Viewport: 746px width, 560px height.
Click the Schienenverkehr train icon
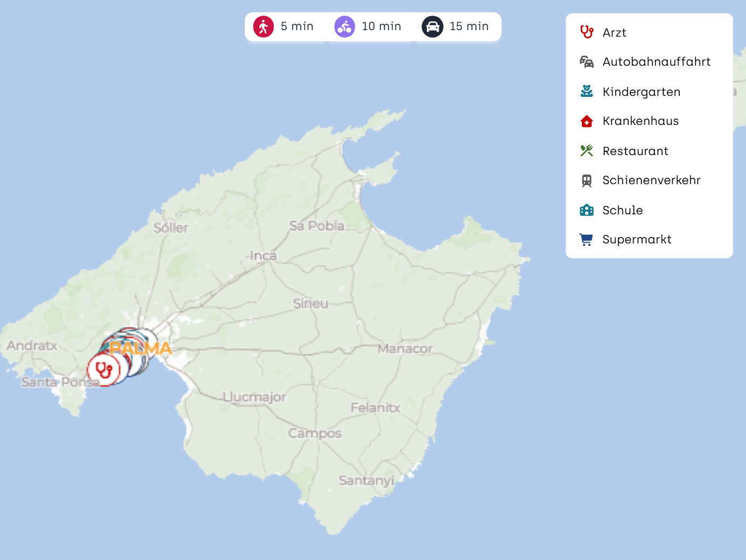(587, 180)
